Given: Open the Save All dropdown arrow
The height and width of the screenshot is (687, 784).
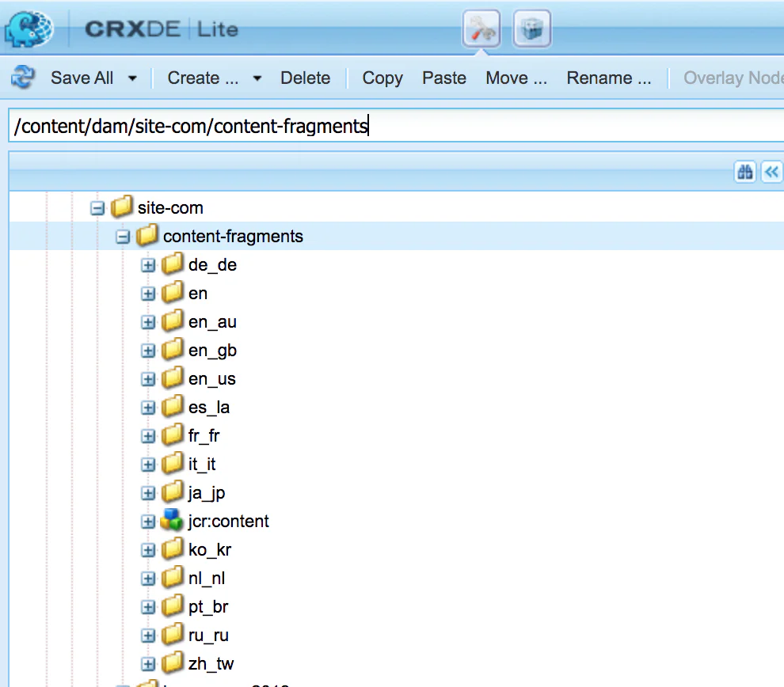Looking at the screenshot, I should click(132, 78).
